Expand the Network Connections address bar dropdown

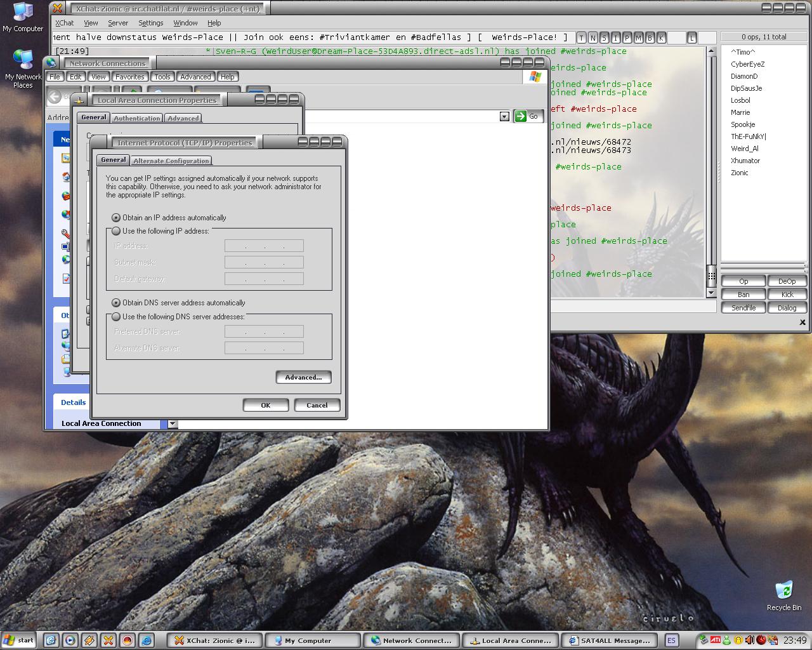coord(504,116)
